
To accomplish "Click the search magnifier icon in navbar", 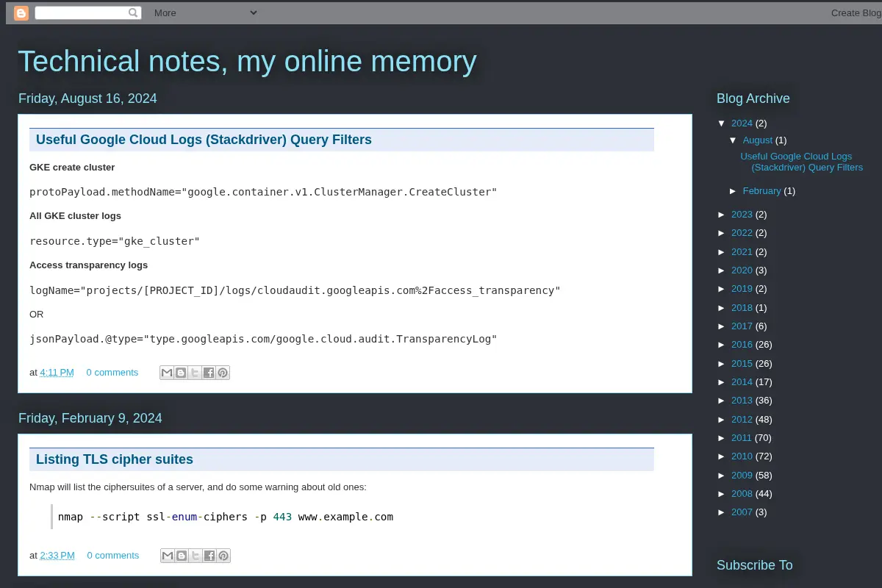I will 133,12.
